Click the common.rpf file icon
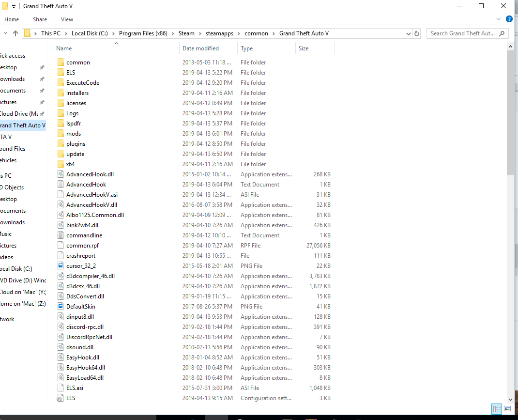Screen dimensions: 518x420 [61, 245]
